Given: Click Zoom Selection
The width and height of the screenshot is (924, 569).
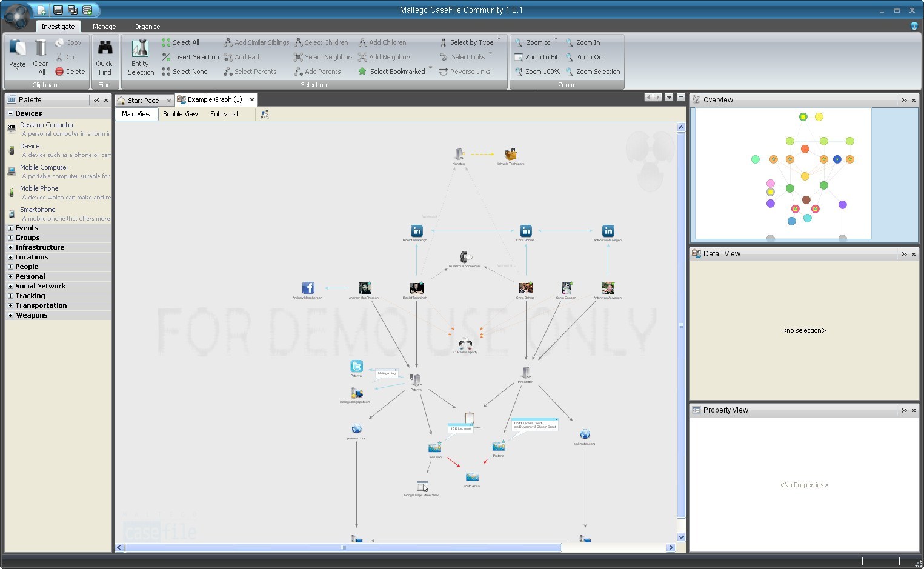Looking at the screenshot, I should tap(593, 72).
